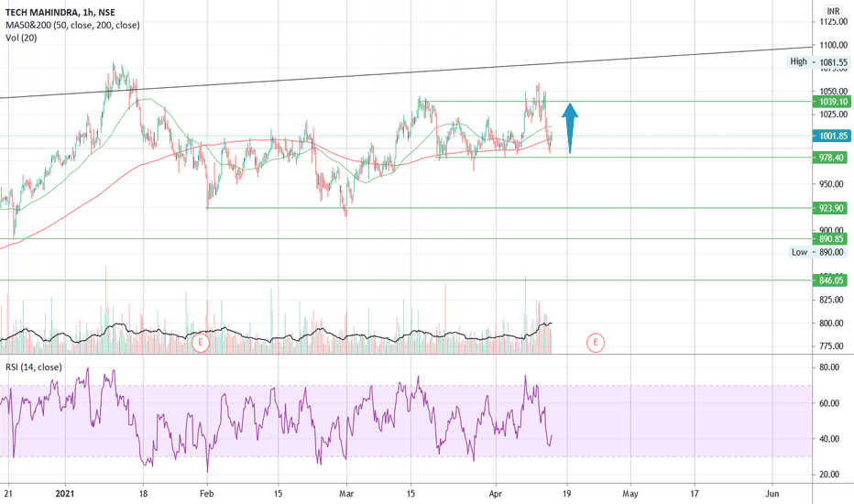Click the 923.90 support level label
This screenshot has height=504, width=854.
832,208
